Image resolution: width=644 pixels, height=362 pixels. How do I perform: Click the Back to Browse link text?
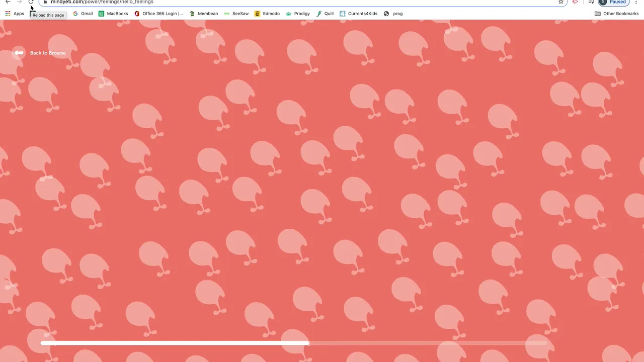point(48,53)
